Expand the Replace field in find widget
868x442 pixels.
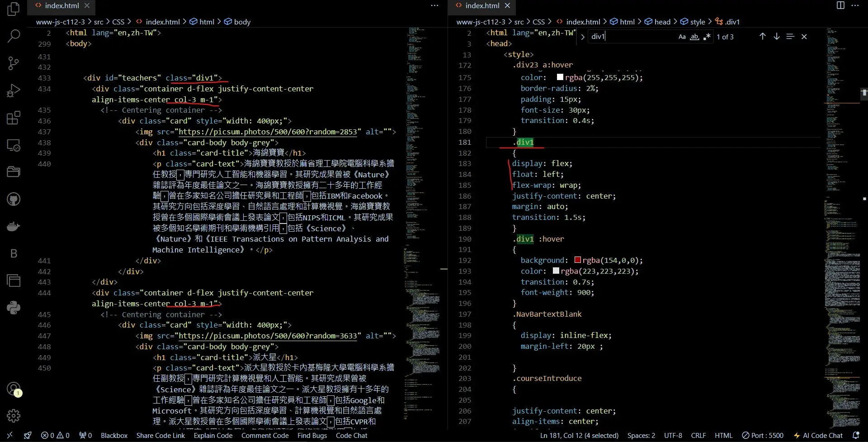[x=583, y=37]
